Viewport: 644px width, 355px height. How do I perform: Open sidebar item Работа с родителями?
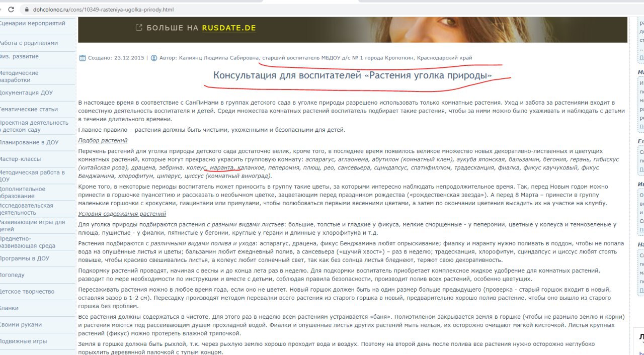click(29, 43)
